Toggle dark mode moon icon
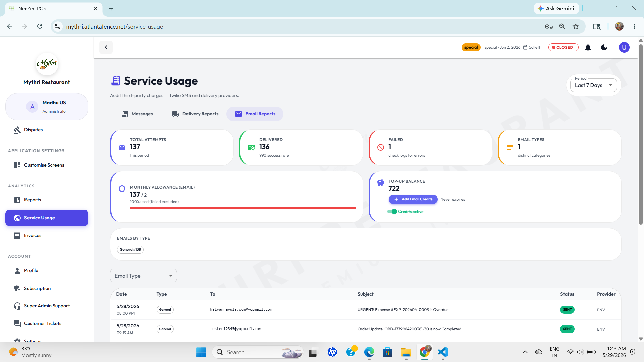Viewport: 644px width, 362px height. [x=604, y=47]
